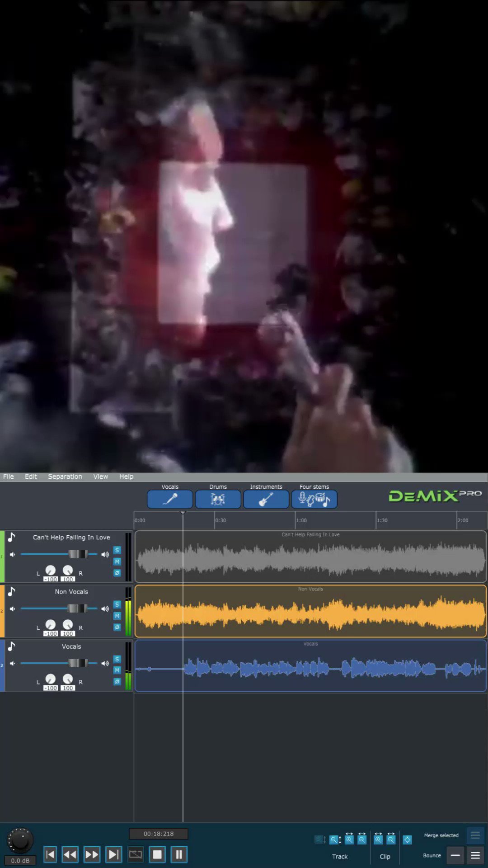Click left pan knob on Can't Help Falling In Love track
Image resolution: width=488 pixels, height=868 pixels.
(x=51, y=570)
